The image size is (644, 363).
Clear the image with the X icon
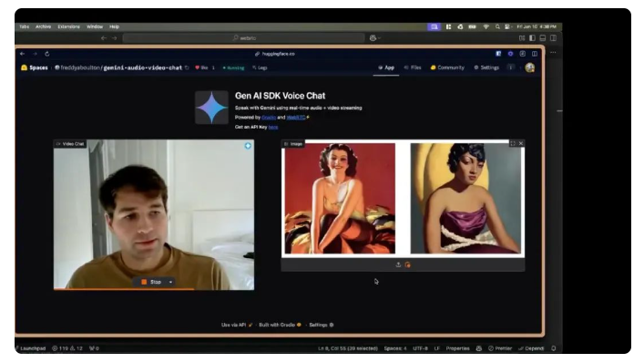[521, 143]
